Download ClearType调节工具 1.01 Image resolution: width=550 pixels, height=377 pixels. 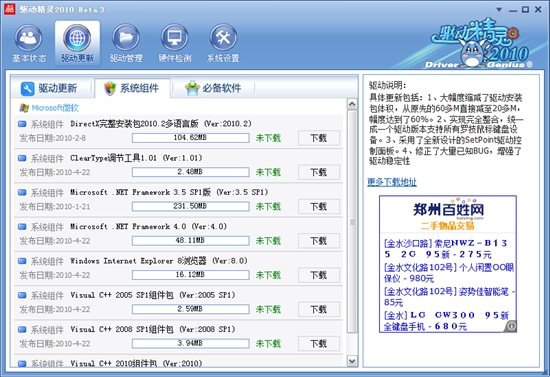tap(319, 172)
